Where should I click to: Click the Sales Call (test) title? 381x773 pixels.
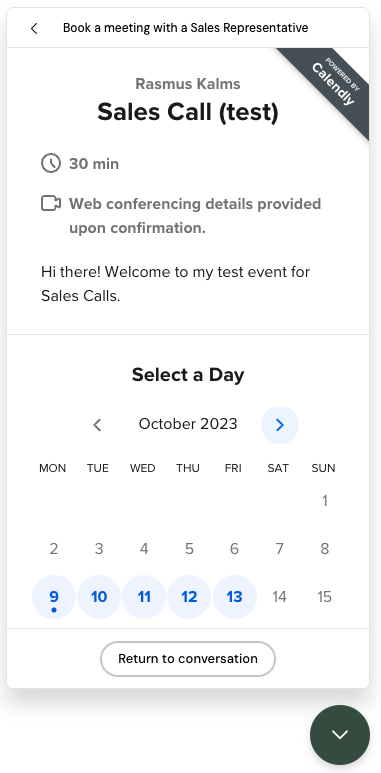(188, 112)
